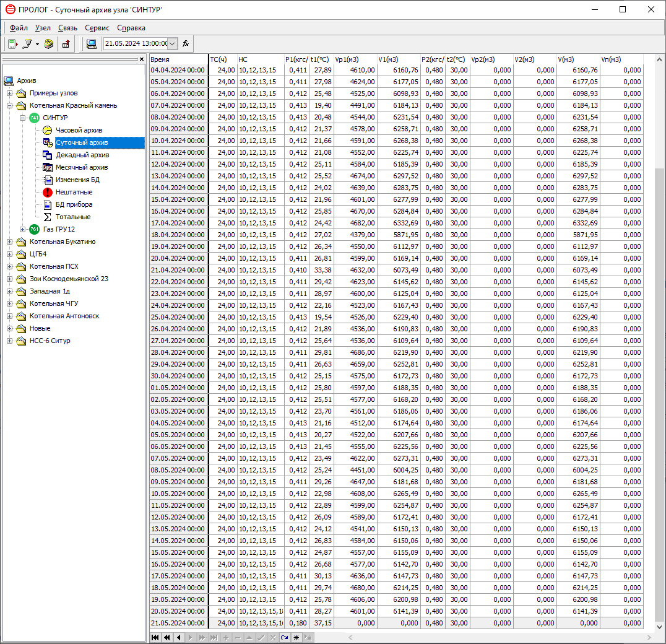This screenshot has height=644, width=666.
Task: Expand the Газ ГРУ12 tree node
Action: coord(23,229)
